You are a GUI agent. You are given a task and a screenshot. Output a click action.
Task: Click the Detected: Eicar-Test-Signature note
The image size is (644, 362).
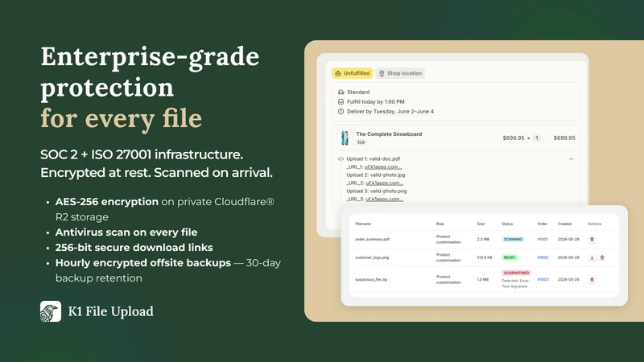pos(515,284)
